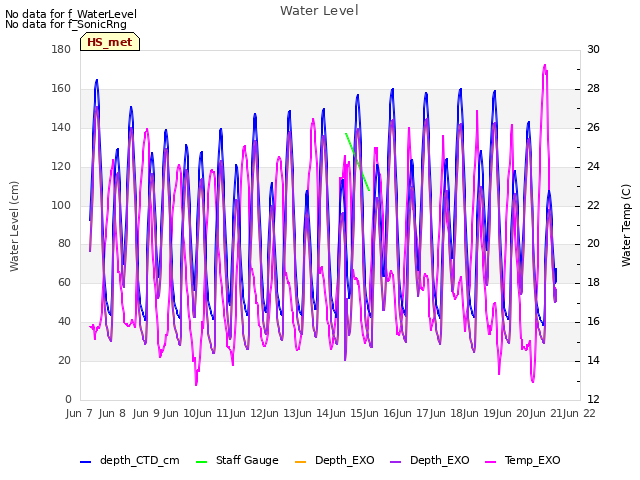
Task: Click the Jun 8 x-axis tick label
Action: coord(112,413)
